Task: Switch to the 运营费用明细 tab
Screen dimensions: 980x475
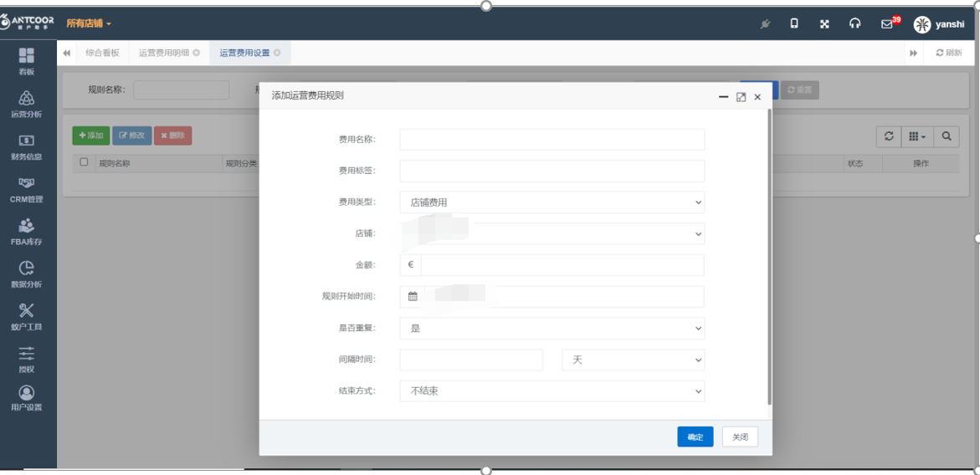Action: pyautogui.click(x=165, y=53)
